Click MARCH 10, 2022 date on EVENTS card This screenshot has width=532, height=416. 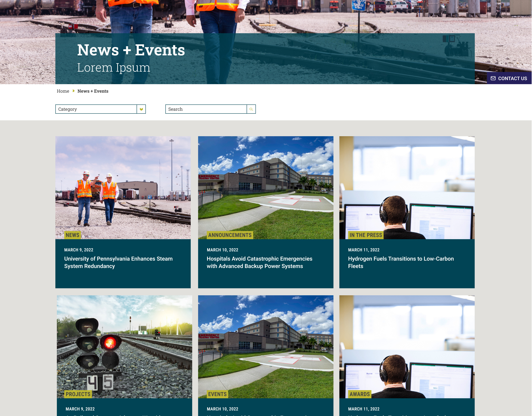point(222,409)
